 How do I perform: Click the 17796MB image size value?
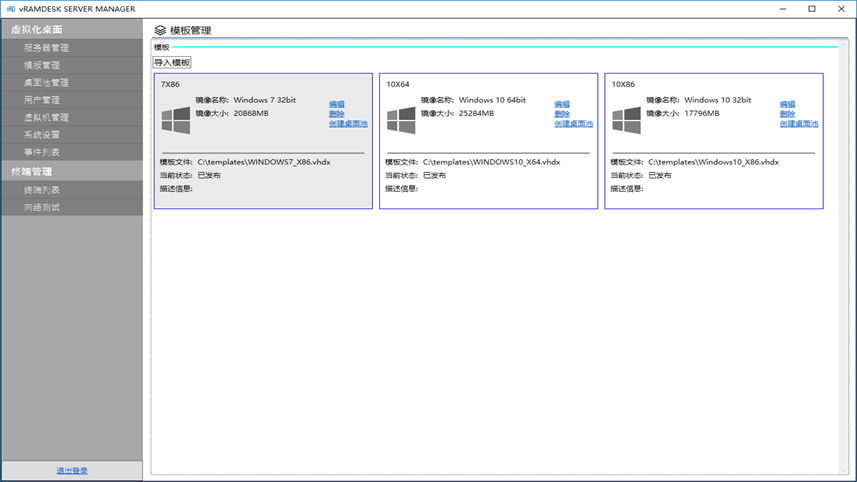(701, 113)
